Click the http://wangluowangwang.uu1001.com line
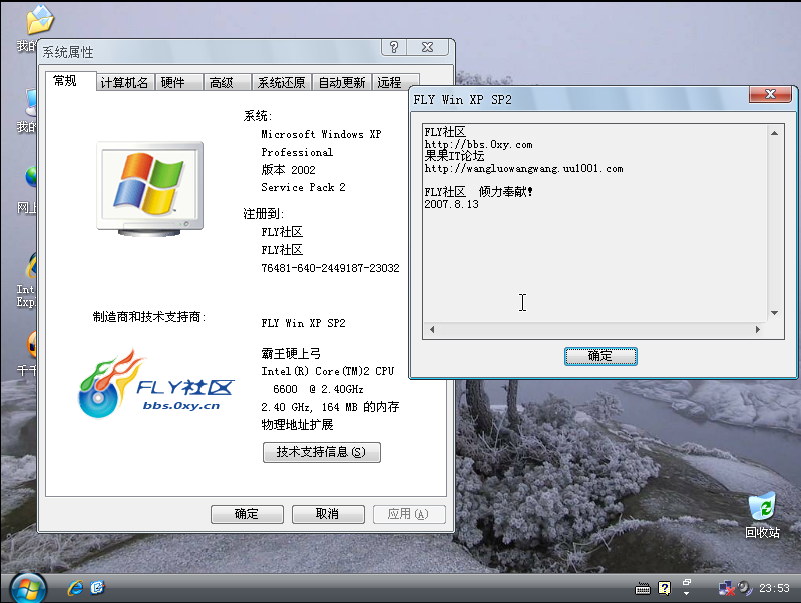Screen dimensions: 801x603 [524, 169]
